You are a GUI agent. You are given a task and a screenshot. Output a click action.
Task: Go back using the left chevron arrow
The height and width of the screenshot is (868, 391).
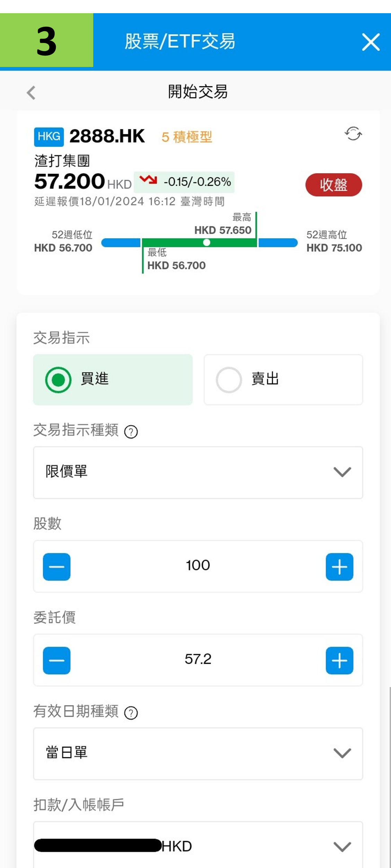[31, 93]
